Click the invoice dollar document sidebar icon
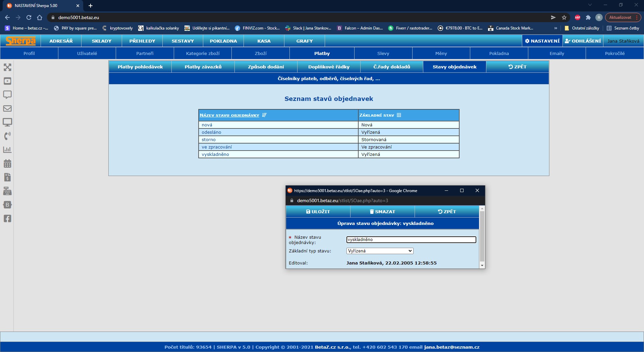This screenshot has height=352, width=644. click(x=7, y=177)
